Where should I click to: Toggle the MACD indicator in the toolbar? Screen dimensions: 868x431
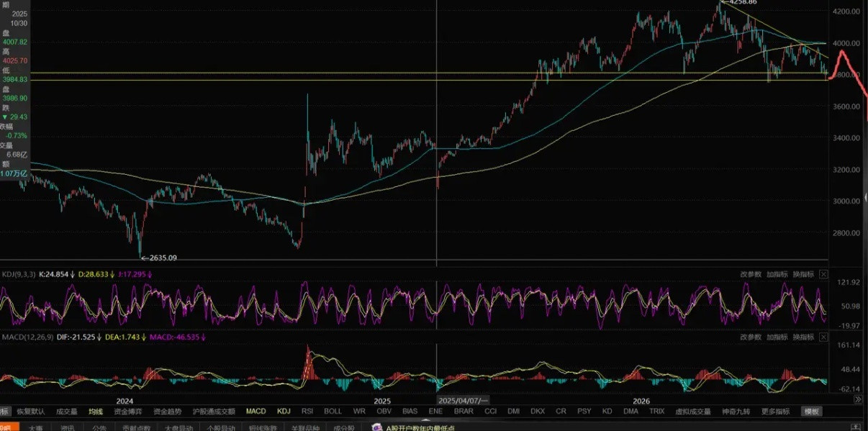tap(256, 412)
